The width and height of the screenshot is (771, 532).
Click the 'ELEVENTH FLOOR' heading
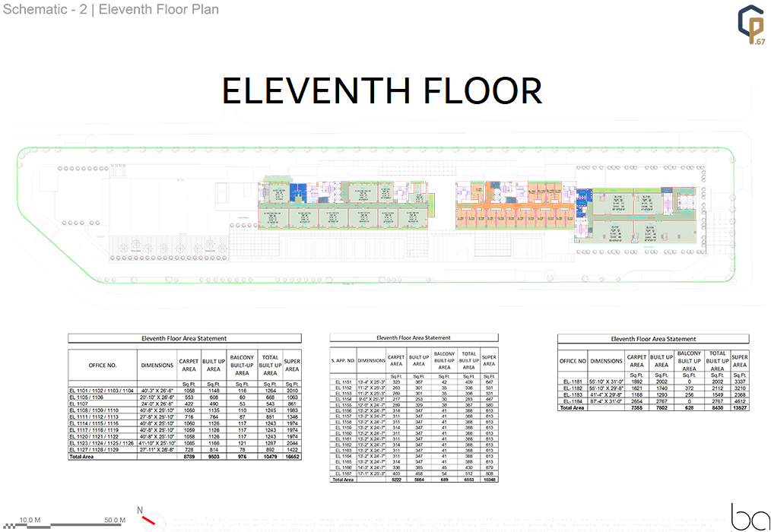382,90
